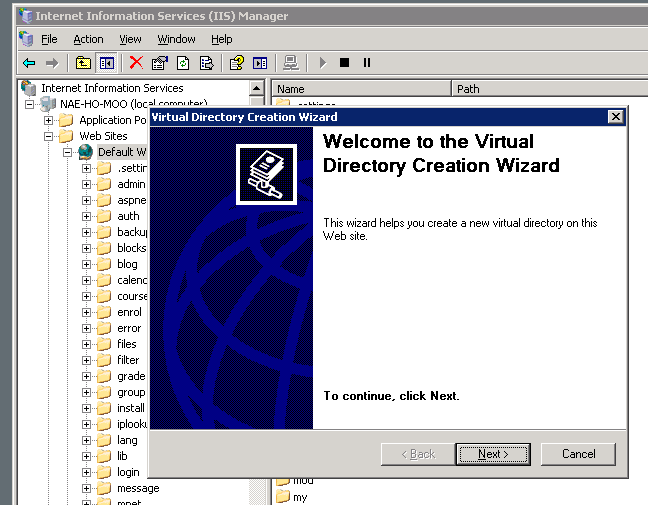Open Properties from the toolbar icon
The height and width of the screenshot is (505, 648).
pyautogui.click(x=159, y=63)
